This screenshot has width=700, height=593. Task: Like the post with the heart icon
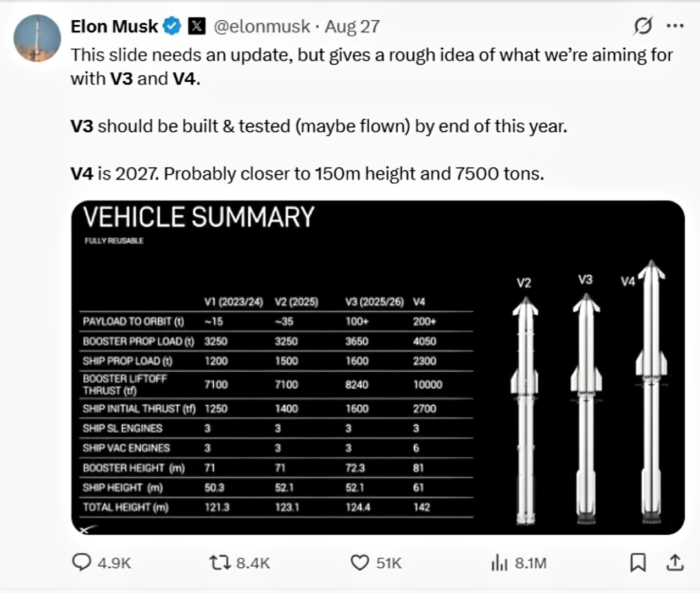click(x=360, y=562)
